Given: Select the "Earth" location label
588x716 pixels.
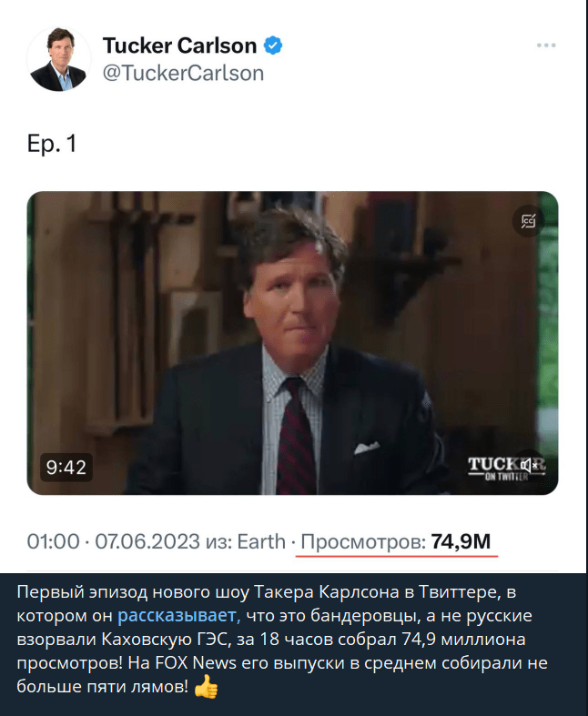Looking at the screenshot, I should pyautogui.click(x=261, y=542).
